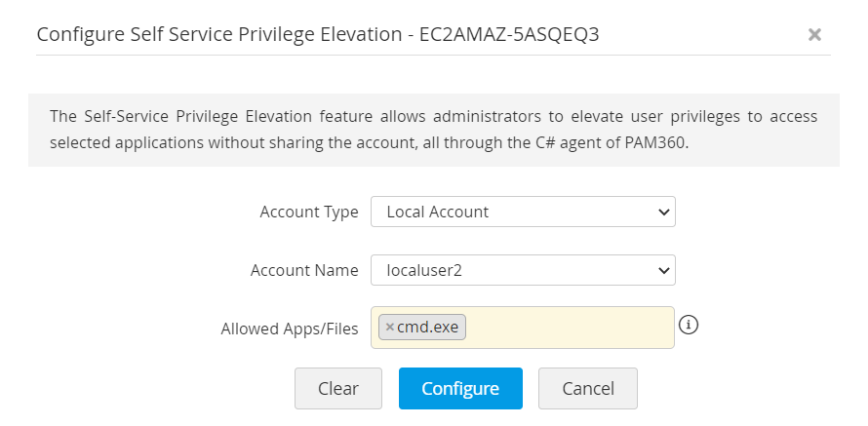Click the info icon beside Allowed Apps/Files

(689, 326)
